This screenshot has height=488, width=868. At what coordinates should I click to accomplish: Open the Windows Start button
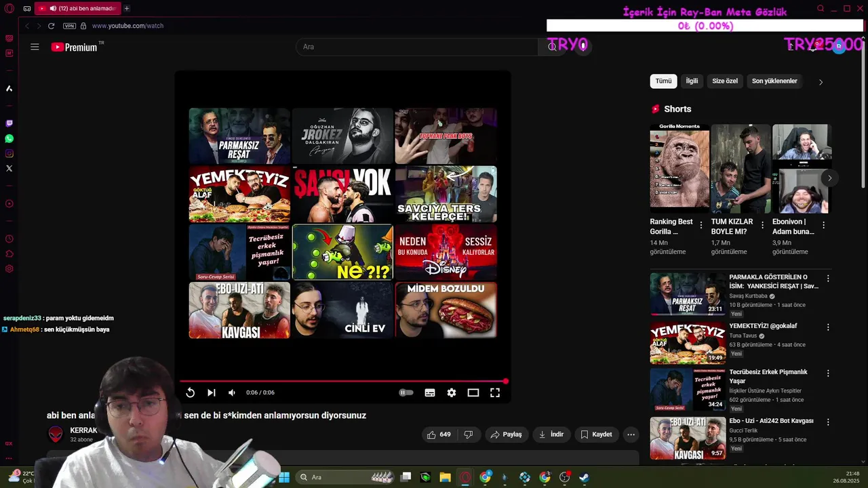284,477
